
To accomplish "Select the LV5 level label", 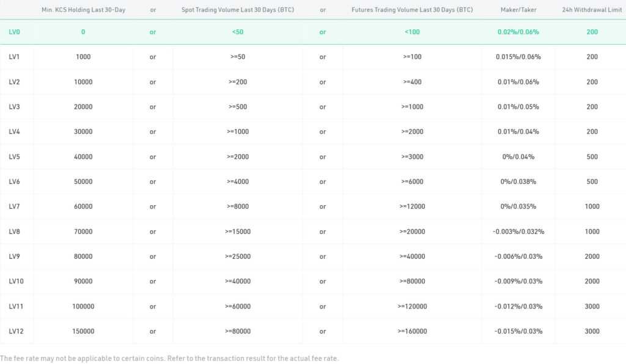I will 15,157.
